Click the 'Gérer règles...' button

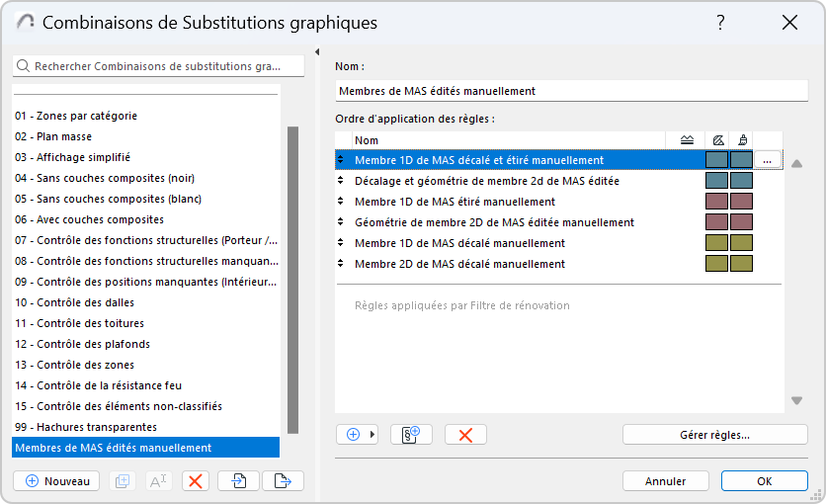point(714,435)
